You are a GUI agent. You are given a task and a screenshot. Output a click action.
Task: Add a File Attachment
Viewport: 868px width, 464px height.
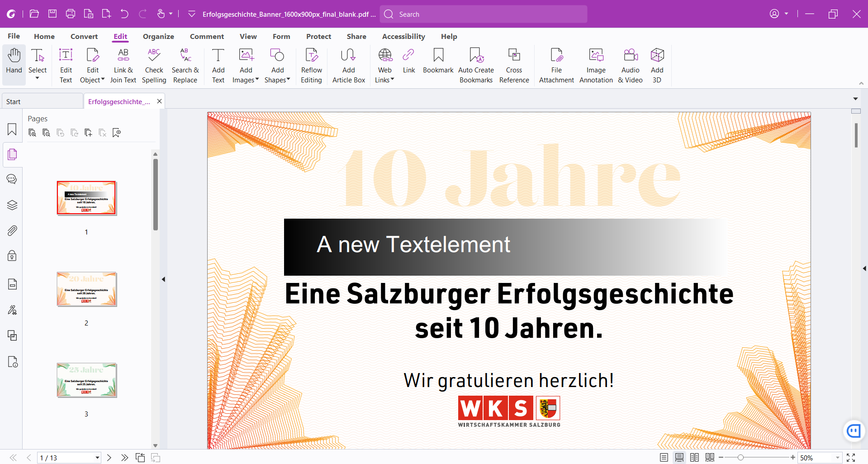point(557,65)
